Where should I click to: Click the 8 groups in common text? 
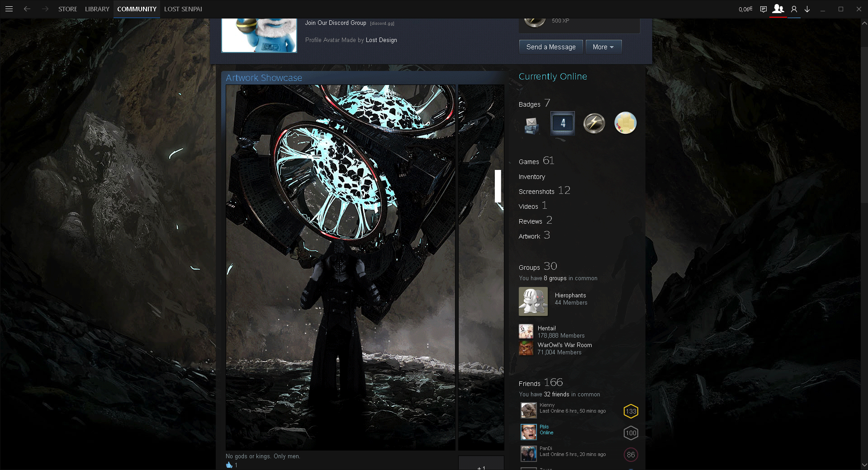555,278
